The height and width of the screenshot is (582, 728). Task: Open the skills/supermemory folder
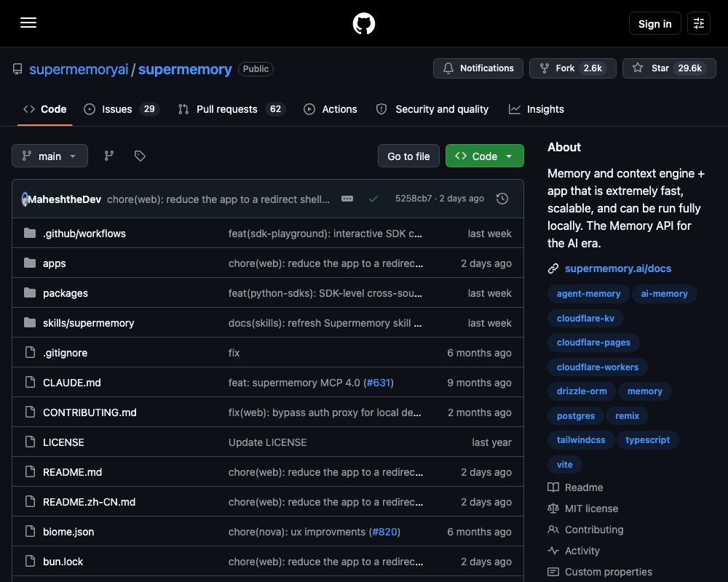pyautogui.click(x=88, y=323)
